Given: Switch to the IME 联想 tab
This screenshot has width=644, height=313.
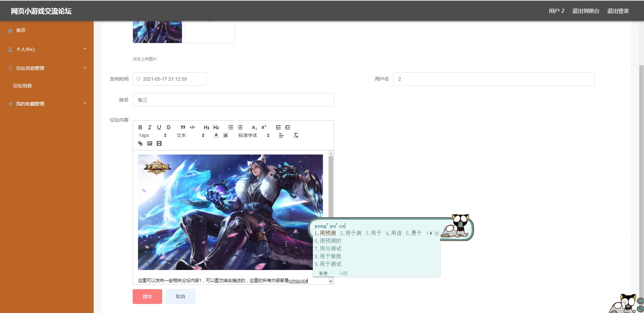Looking at the screenshot, I should click(x=323, y=273).
